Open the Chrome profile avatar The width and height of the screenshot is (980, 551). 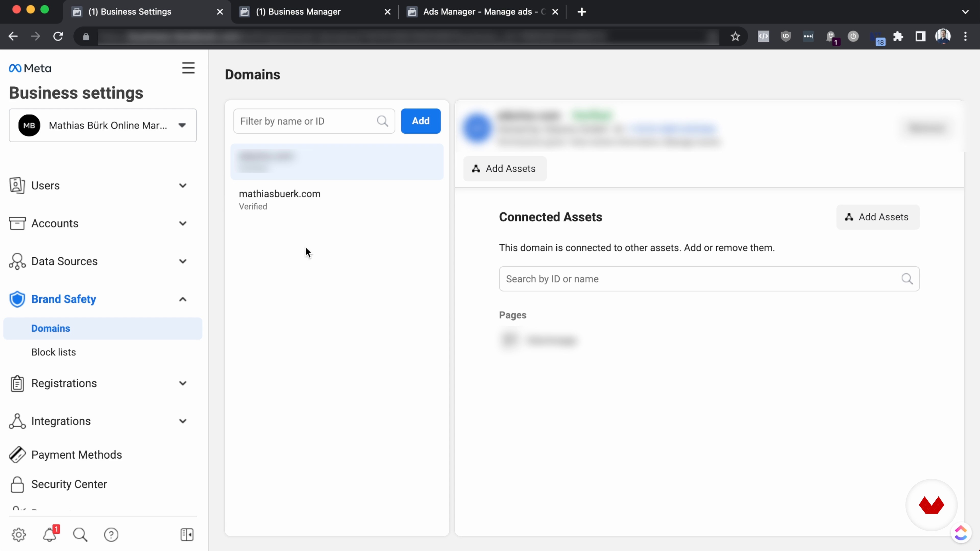(943, 36)
